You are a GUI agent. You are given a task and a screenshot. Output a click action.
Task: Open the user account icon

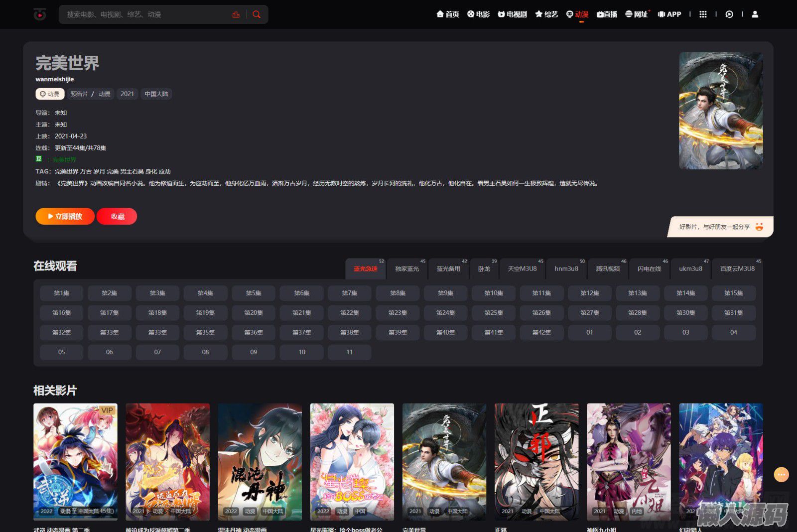[x=755, y=14]
